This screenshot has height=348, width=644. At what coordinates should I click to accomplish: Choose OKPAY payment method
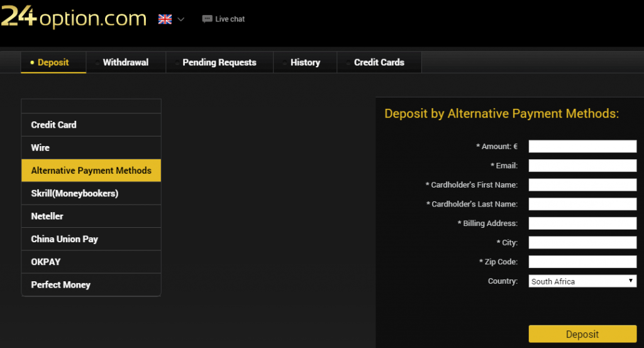91,262
